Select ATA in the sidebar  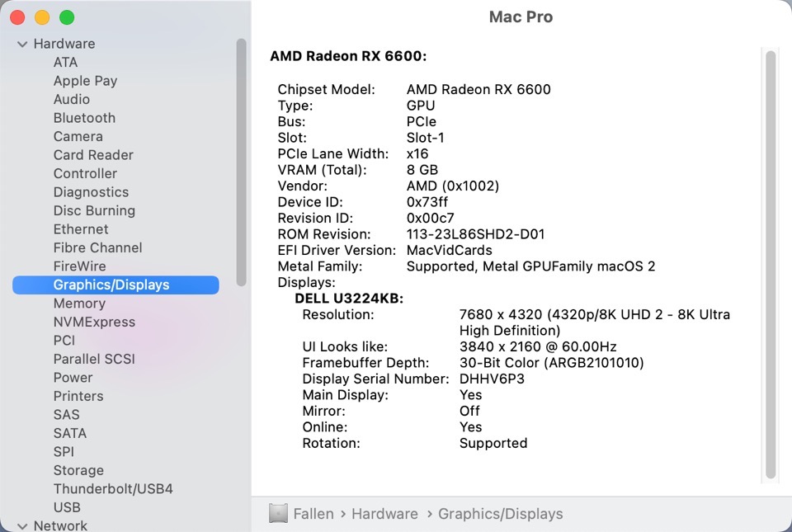[x=66, y=62]
